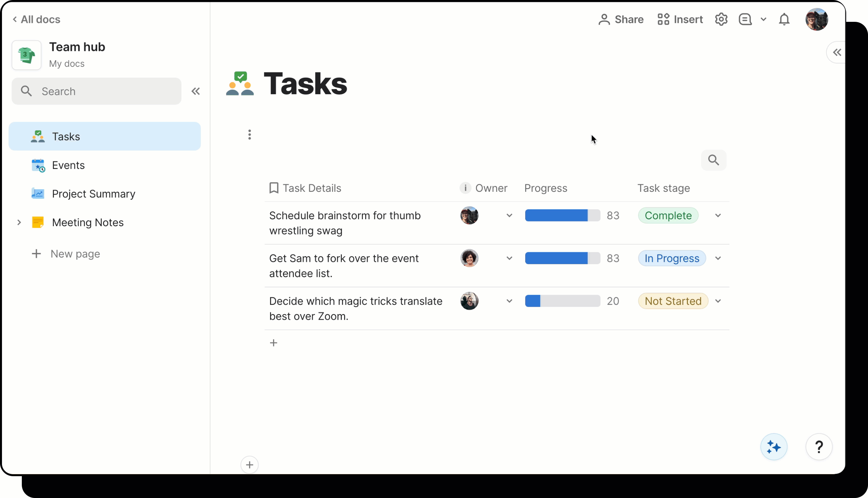Open the comments dropdown arrow
Screen dimensions: 868x498
(764, 20)
